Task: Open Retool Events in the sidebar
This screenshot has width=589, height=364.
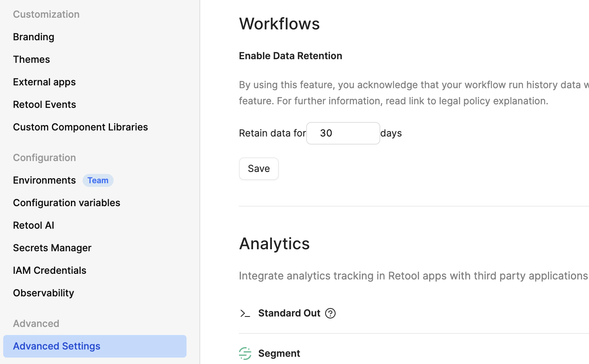Action: 44,104
